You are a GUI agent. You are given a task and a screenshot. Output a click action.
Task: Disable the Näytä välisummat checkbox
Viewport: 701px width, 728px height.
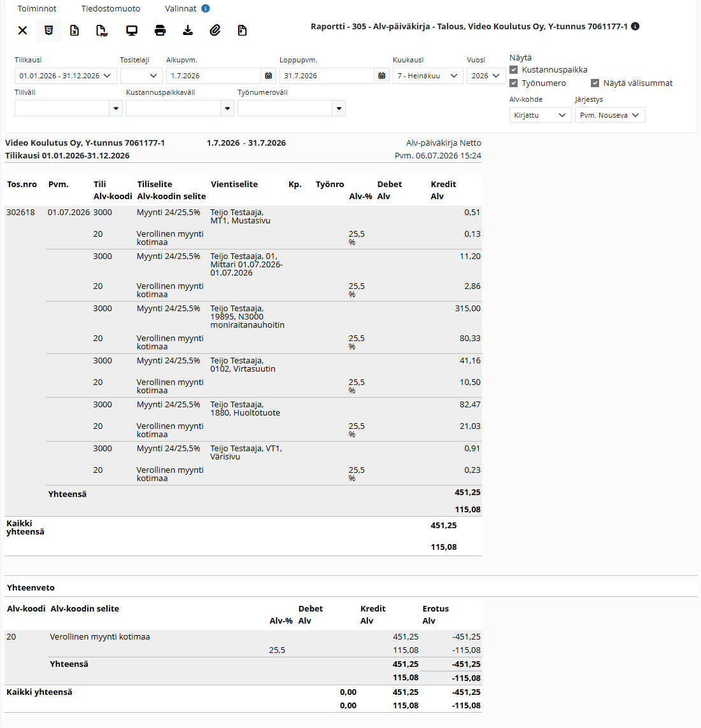[x=595, y=83]
